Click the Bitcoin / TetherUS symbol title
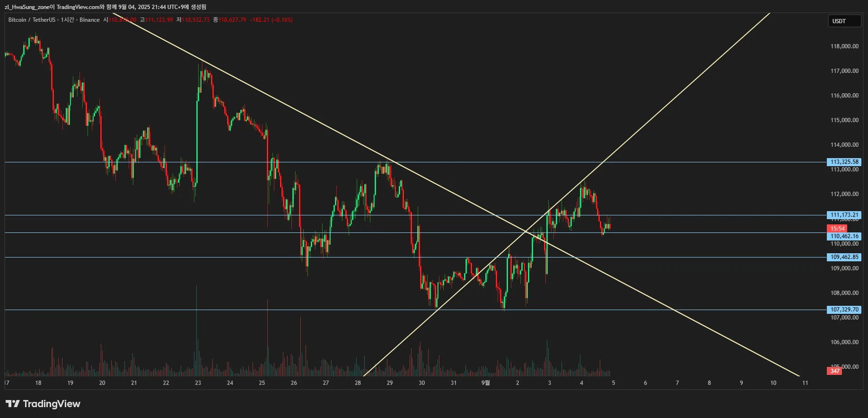 pos(31,20)
